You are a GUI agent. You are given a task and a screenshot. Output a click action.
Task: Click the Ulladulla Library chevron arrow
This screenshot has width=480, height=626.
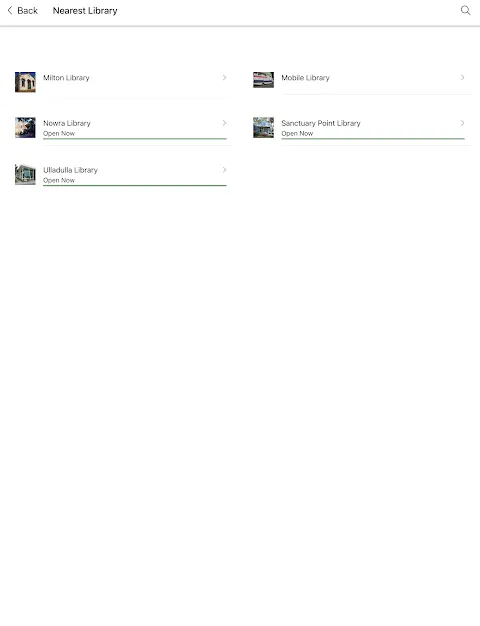pyautogui.click(x=224, y=170)
